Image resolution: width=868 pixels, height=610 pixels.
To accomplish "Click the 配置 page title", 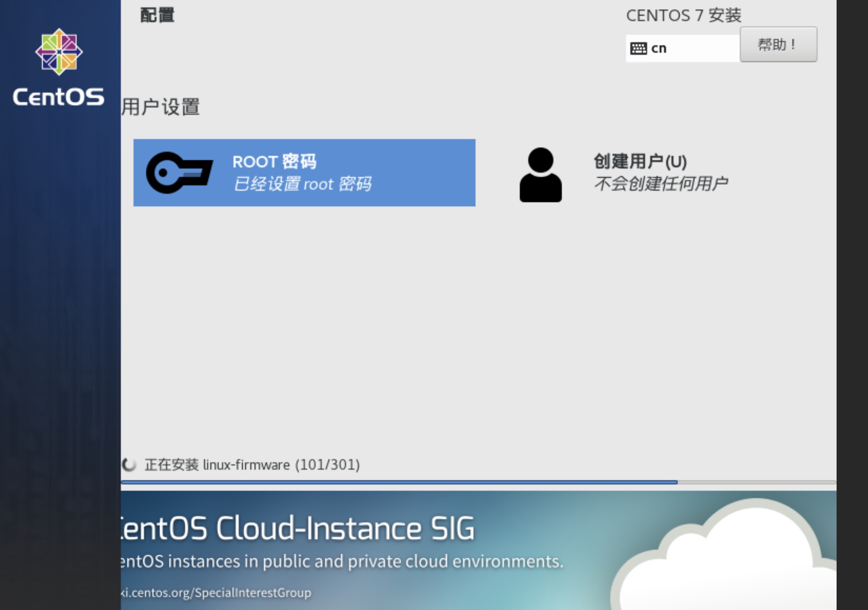I will coord(158,15).
